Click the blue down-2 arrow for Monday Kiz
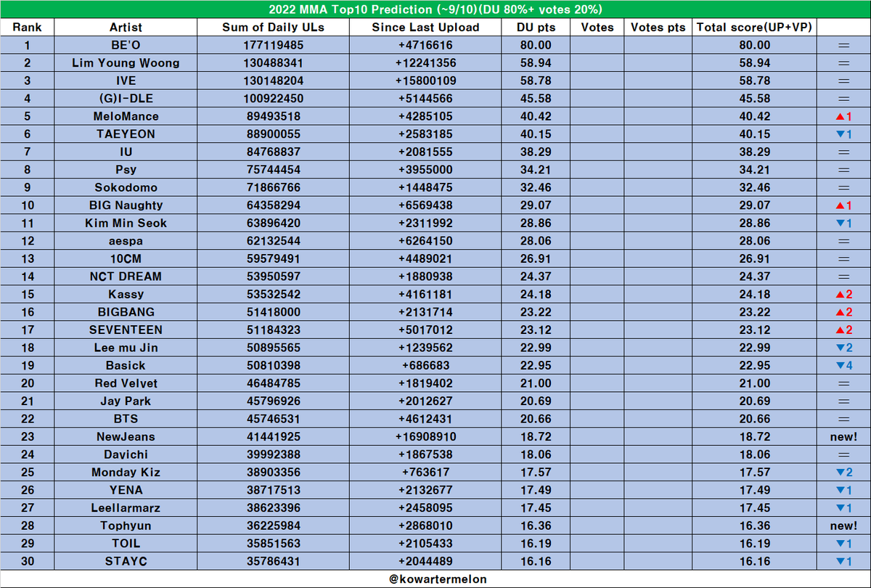The image size is (871, 588). [x=843, y=472]
